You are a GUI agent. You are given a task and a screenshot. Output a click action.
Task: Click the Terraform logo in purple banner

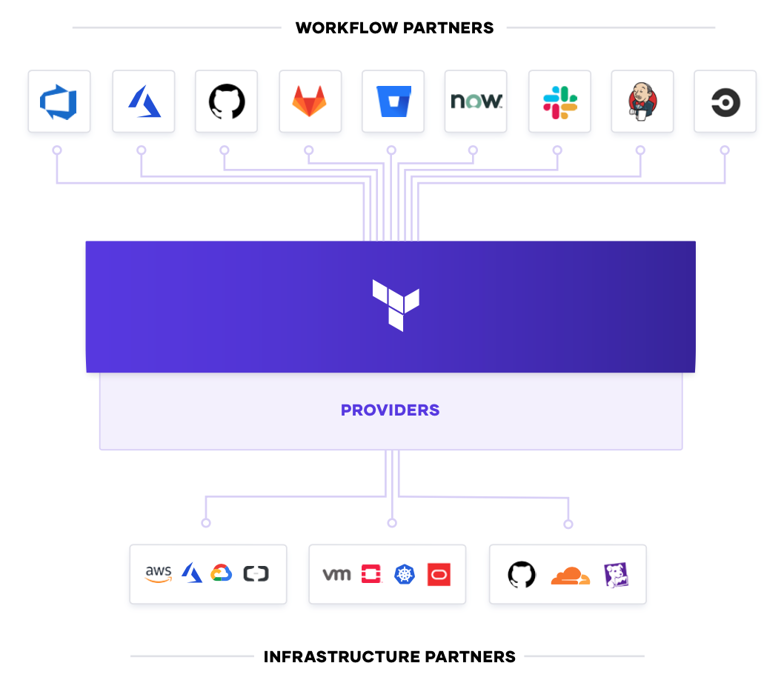click(396, 305)
